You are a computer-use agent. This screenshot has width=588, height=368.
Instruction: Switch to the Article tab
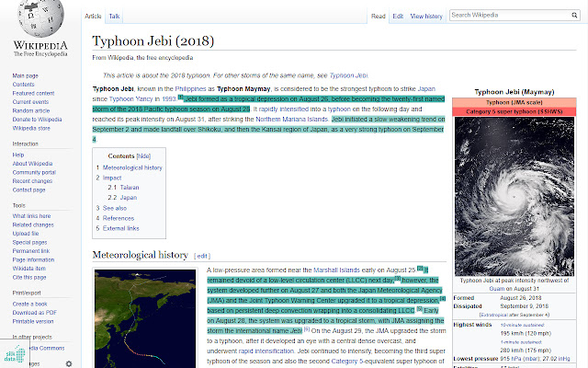point(93,17)
